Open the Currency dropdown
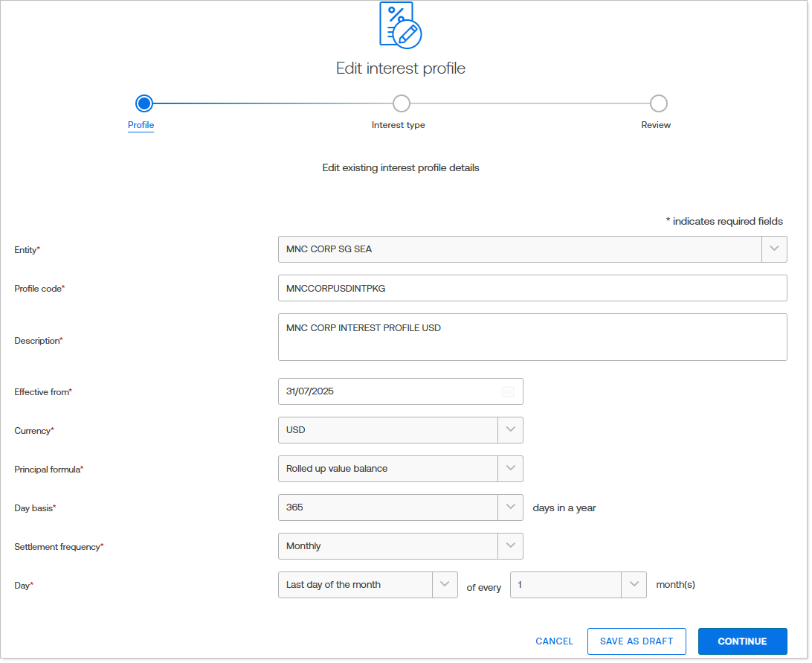Image resolution: width=812 pixels, height=663 pixels. (x=510, y=430)
